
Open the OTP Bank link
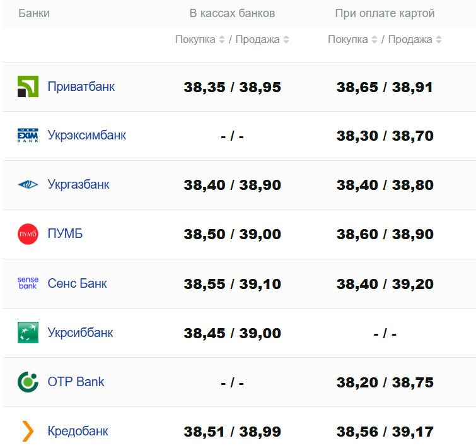coord(76,382)
